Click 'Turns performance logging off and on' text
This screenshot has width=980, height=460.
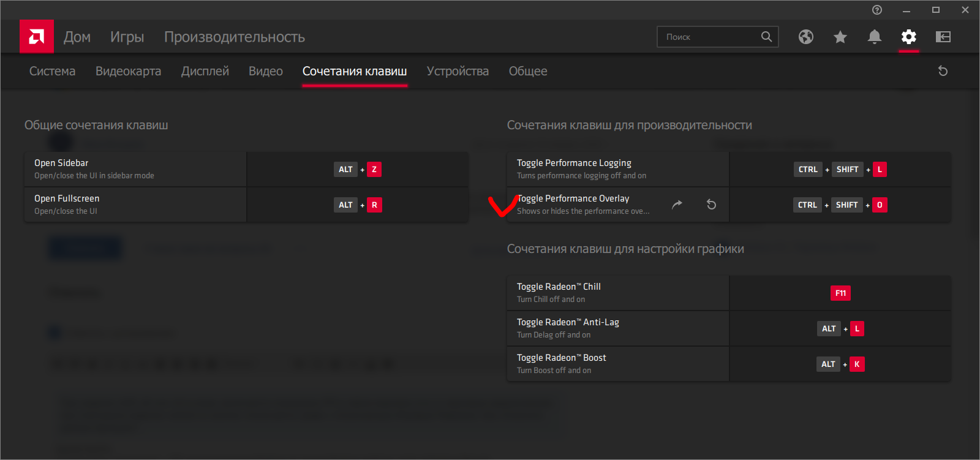(581, 176)
